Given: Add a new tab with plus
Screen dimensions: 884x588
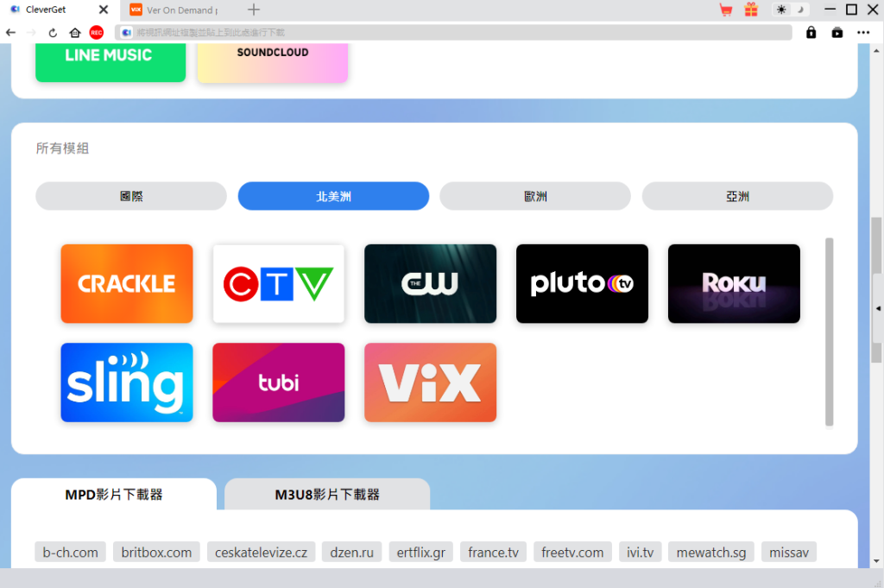Looking at the screenshot, I should [254, 9].
